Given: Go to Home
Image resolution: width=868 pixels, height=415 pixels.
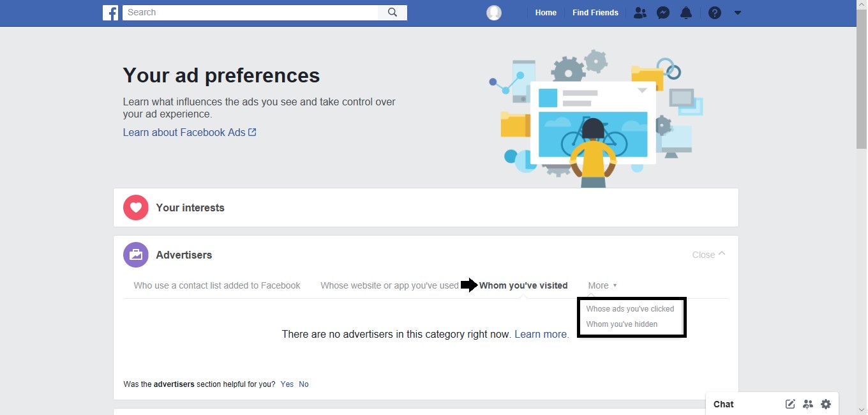Looking at the screenshot, I should coord(546,13).
